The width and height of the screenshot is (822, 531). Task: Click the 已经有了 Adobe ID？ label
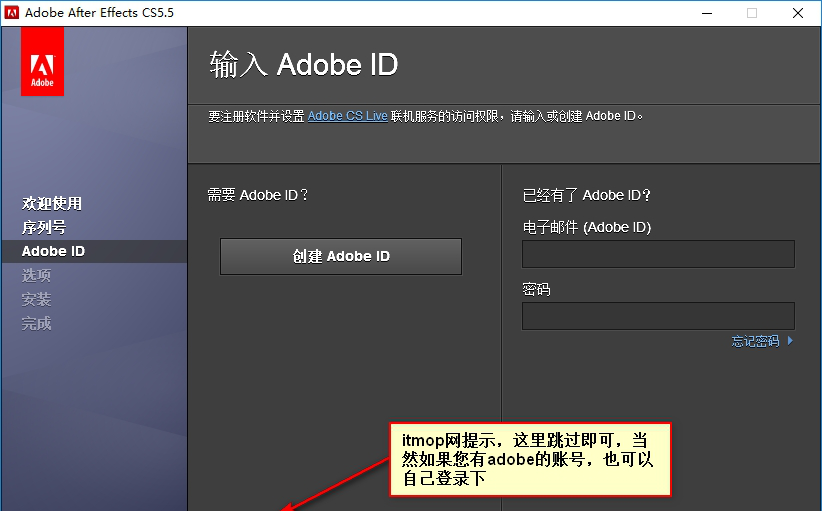[x=587, y=195]
